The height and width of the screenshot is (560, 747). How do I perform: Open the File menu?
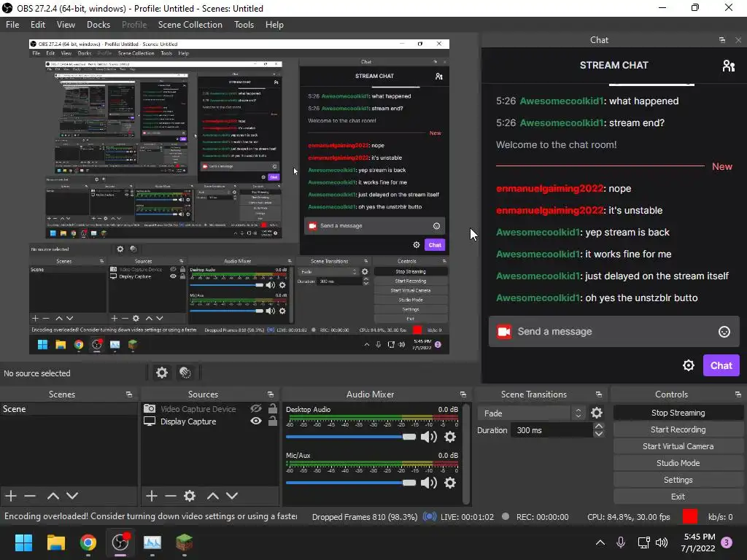coord(12,25)
